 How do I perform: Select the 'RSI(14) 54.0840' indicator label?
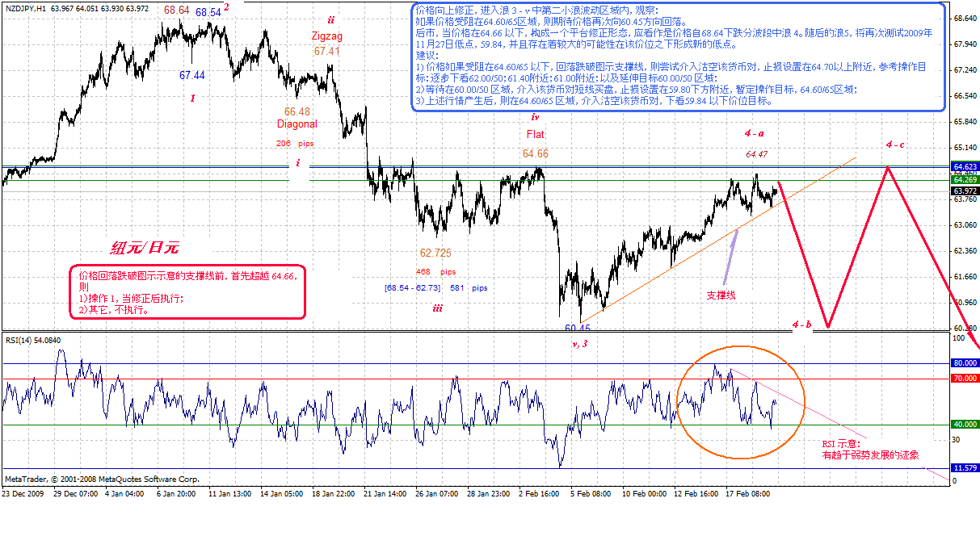tap(33, 341)
